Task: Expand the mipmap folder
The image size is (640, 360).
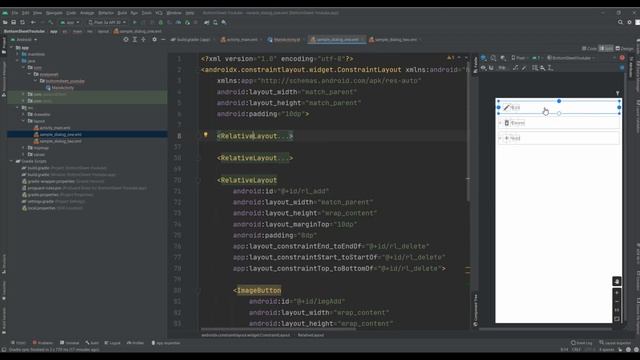Action: coord(24,148)
